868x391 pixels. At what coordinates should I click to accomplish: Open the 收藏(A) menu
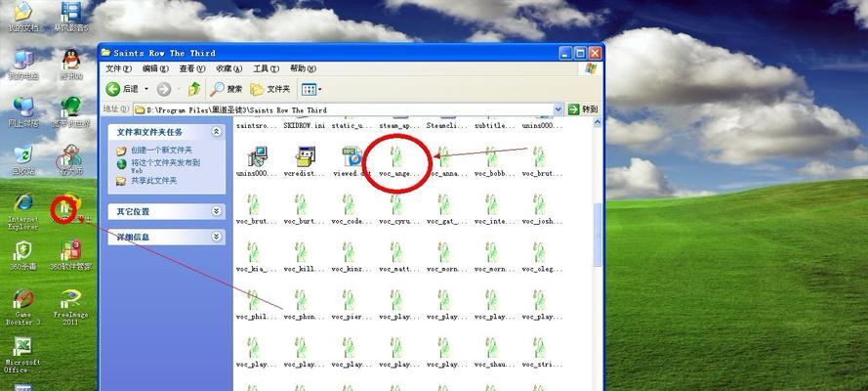(229, 68)
